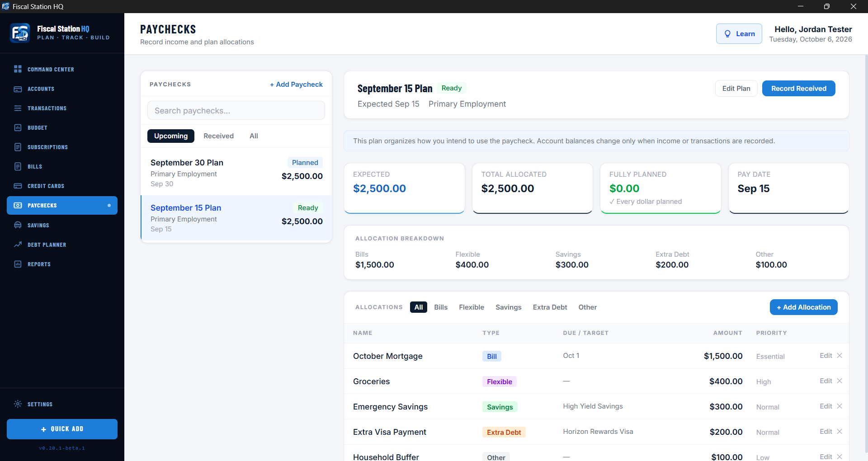868x461 pixels.
Task: Click the Fully Planned $0.00 card
Action: point(660,188)
